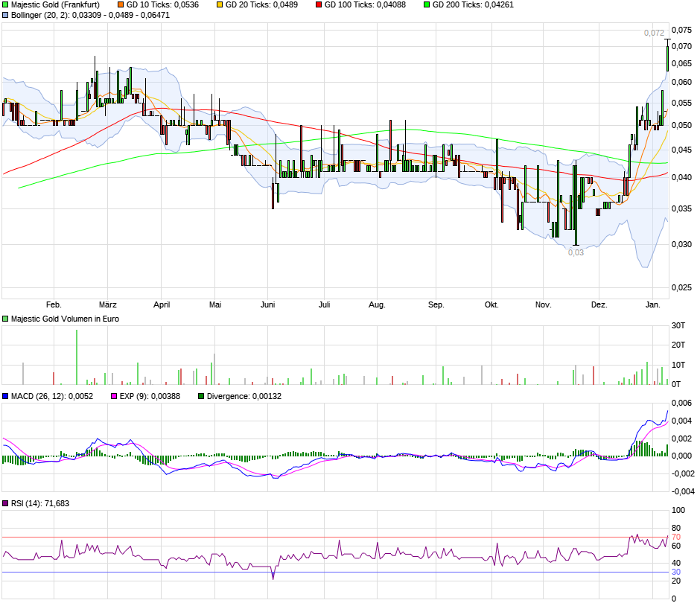Screen dimensions: 700x606
Task: Click the red 70 RSI threshold label
Action: [676, 538]
